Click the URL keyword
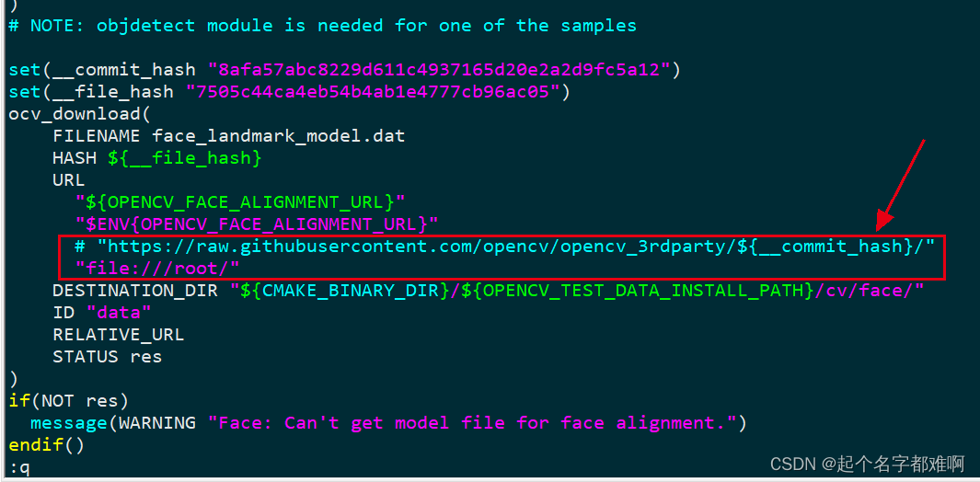 (x=68, y=180)
